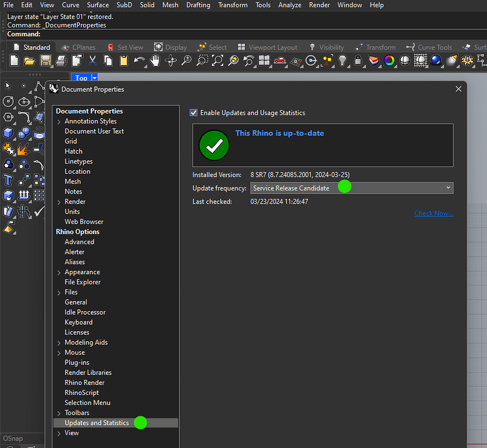Select the Polygon tool from the side toolbar
Viewport: 487px width, 448px height.
[x=7, y=117]
